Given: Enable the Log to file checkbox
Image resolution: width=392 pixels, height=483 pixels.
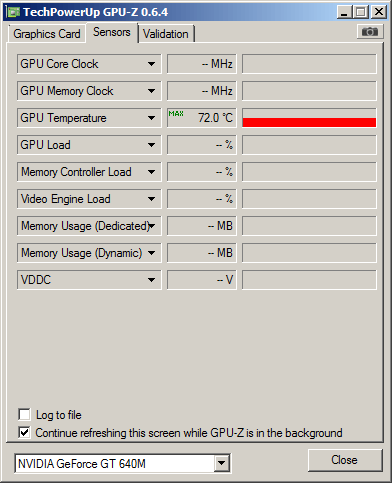Looking at the screenshot, I should tap(24, 415).
